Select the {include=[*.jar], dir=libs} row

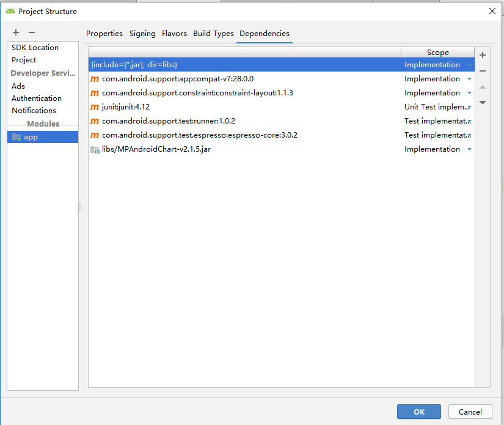281,65
